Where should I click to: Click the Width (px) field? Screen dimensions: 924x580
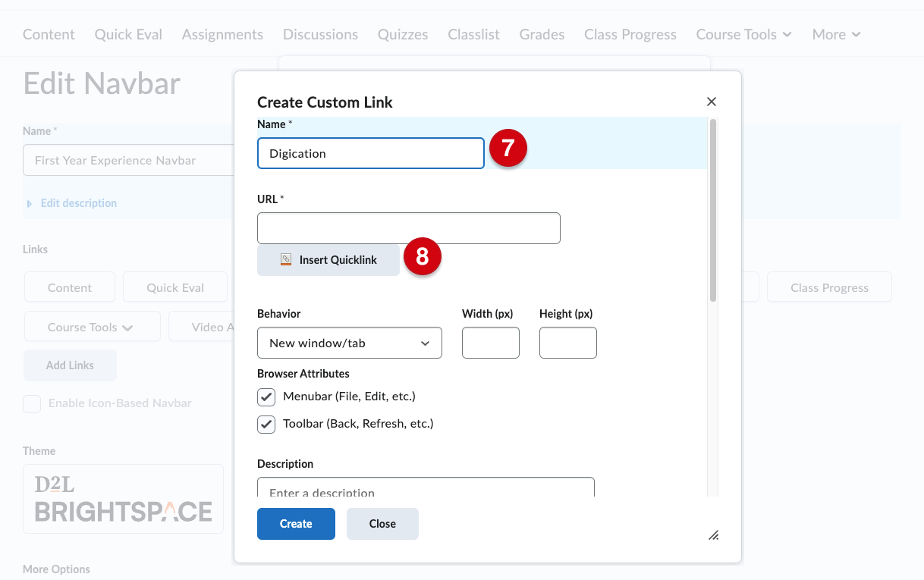pos(491,343)
